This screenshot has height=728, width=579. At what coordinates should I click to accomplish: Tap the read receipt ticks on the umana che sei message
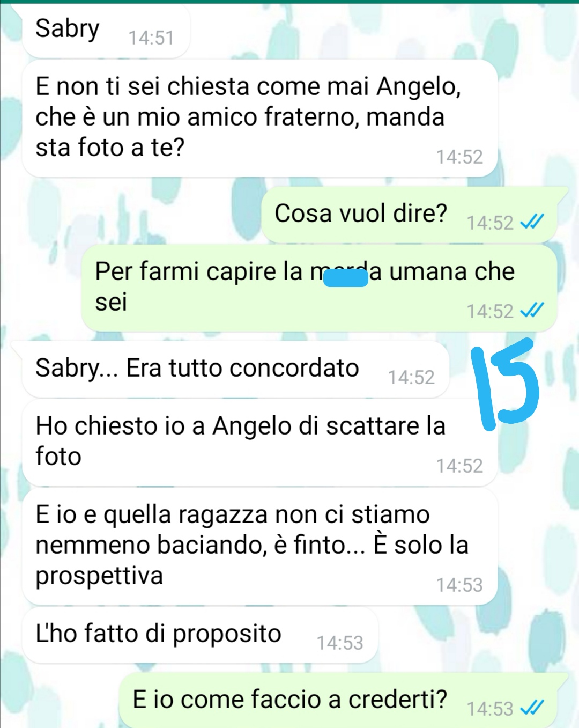point(532,310)
